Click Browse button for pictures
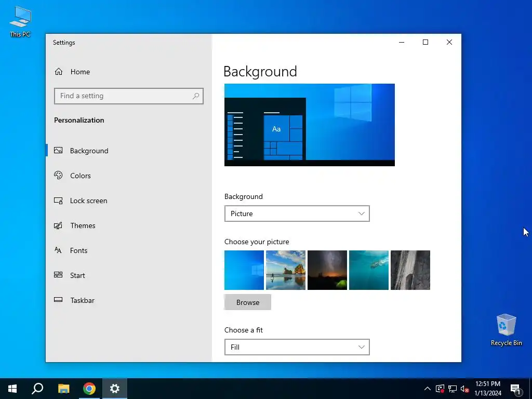The height and width of the screenshot is (399, 532). pyautogui.click(x=248, y=302)
